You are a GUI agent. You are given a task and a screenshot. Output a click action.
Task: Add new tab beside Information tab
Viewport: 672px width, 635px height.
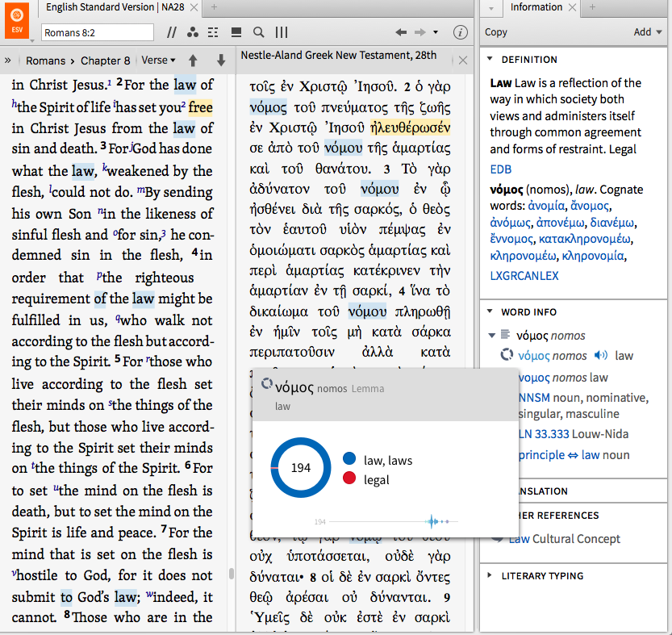[592, 7]
